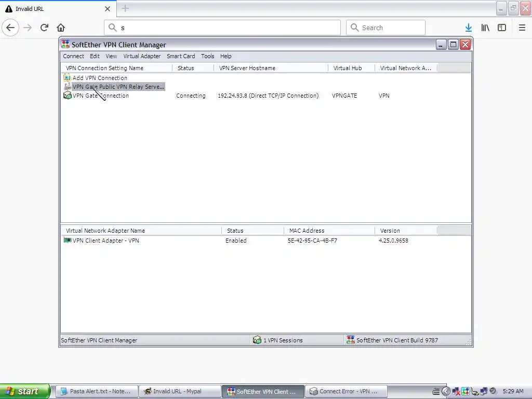Viewport: 532px width, 399px height.
Task: Click the VPN Sessions status bar icon
Action: 257,340
